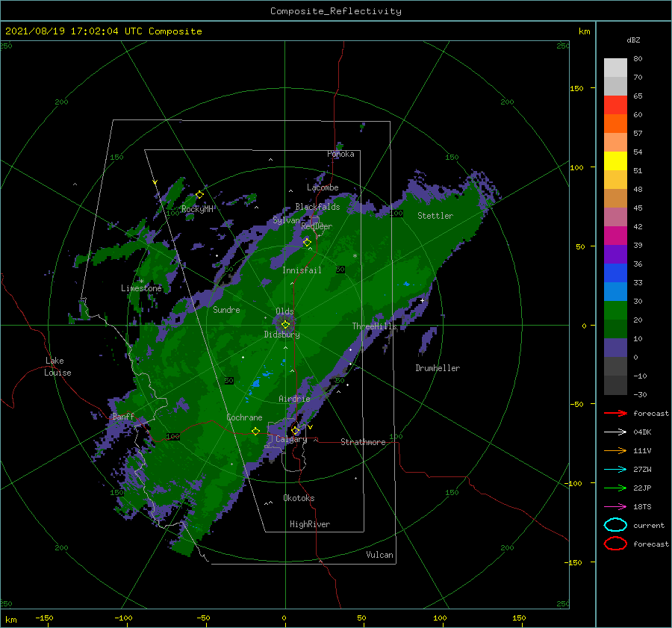Image resolution: width=672 pixels, height=628 pixels.
Task: Click the 54 dBZ yellow legend swatch
Action: [x=615, y=161]
